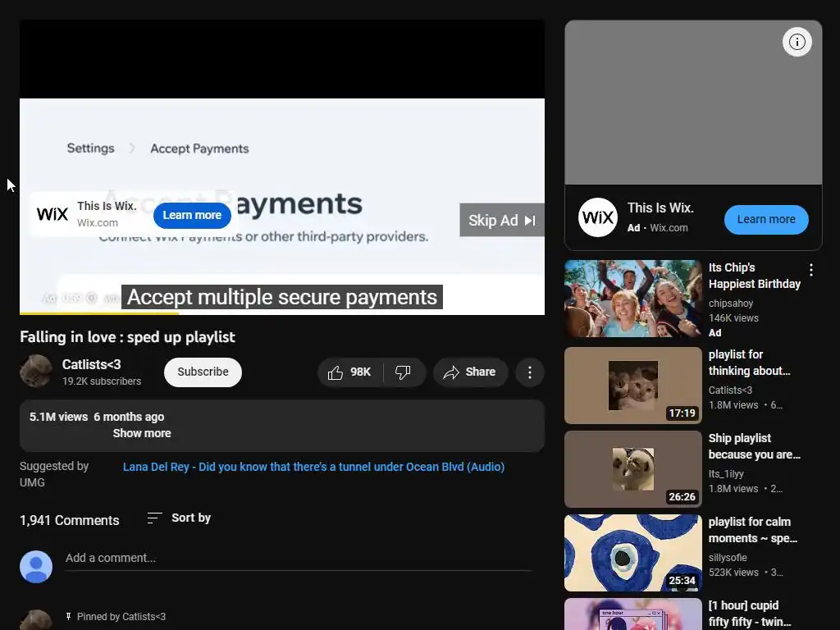Click Learn more in the sidebar Wix ad

tap(766, 220)
